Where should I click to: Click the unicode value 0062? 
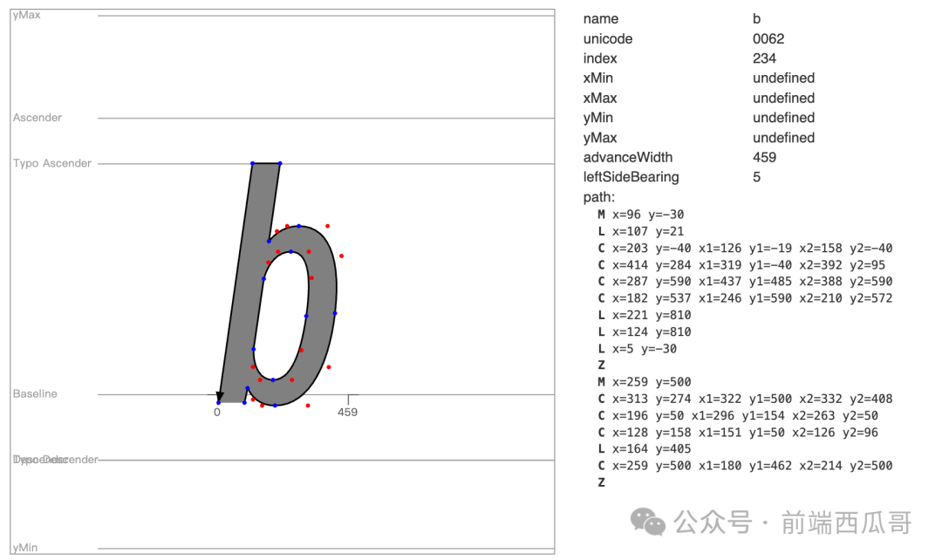click(767, 38)
